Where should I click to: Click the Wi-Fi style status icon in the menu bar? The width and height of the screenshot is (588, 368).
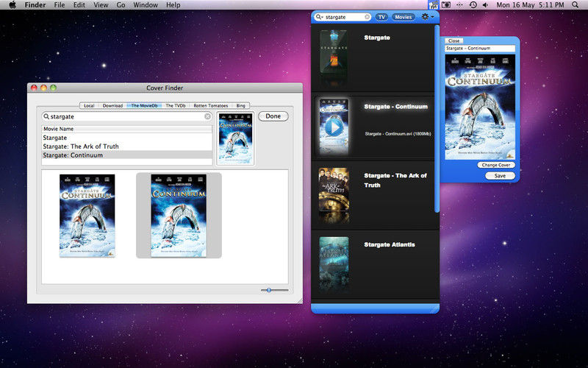pos(459,5)
